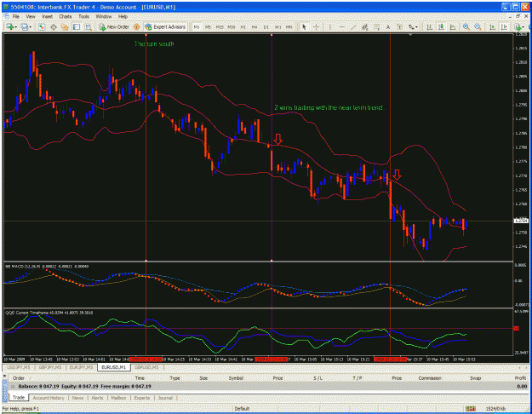Open the News terminal tab
Screen dimensions: 532x414
point(77,398)
